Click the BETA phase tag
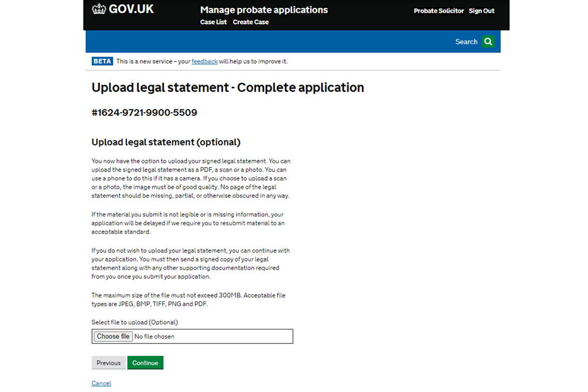 point(102,61)
